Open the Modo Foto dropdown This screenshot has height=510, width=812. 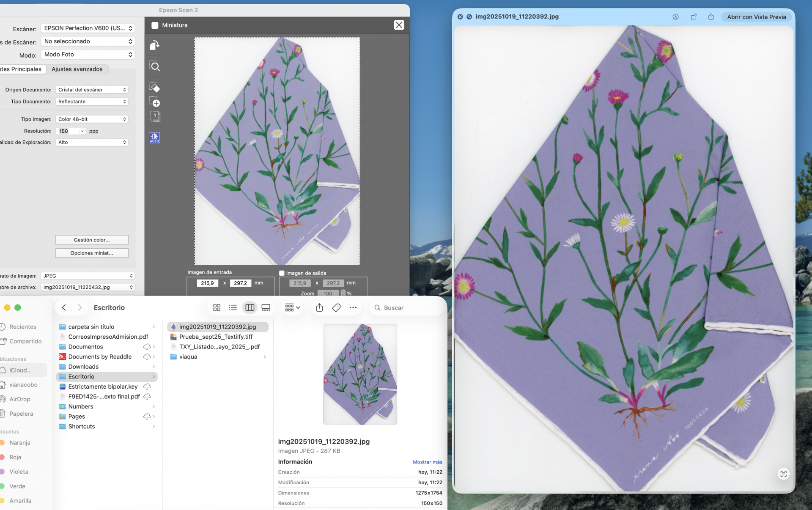pos(88,54)
